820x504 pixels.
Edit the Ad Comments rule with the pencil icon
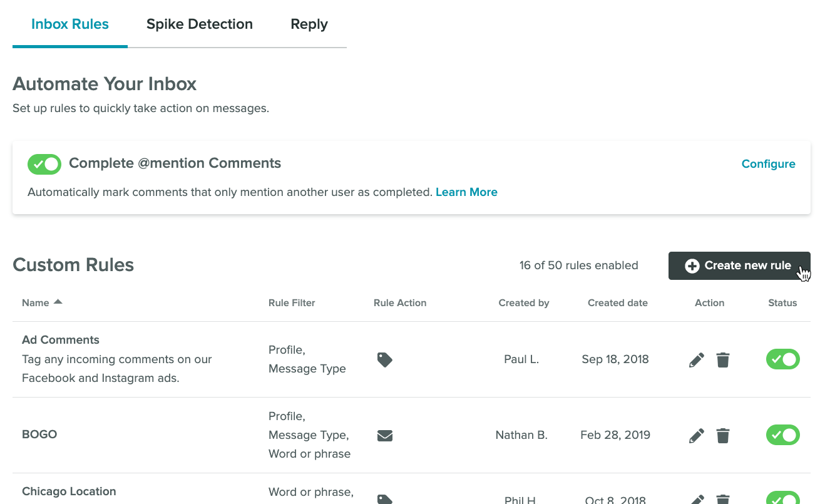pyautogui.click(x=696, y=359)
